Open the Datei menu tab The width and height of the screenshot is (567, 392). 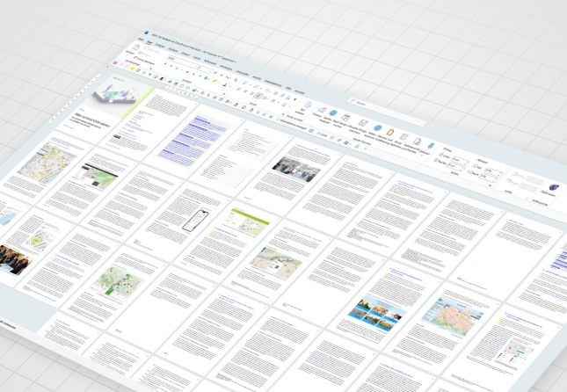point(141,40)
